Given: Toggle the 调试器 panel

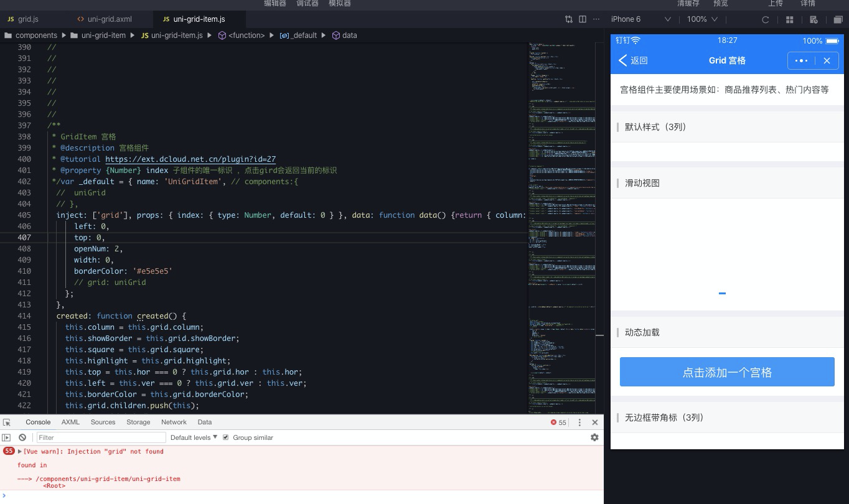Looking at the screenshot, I should tap(306, 4).
